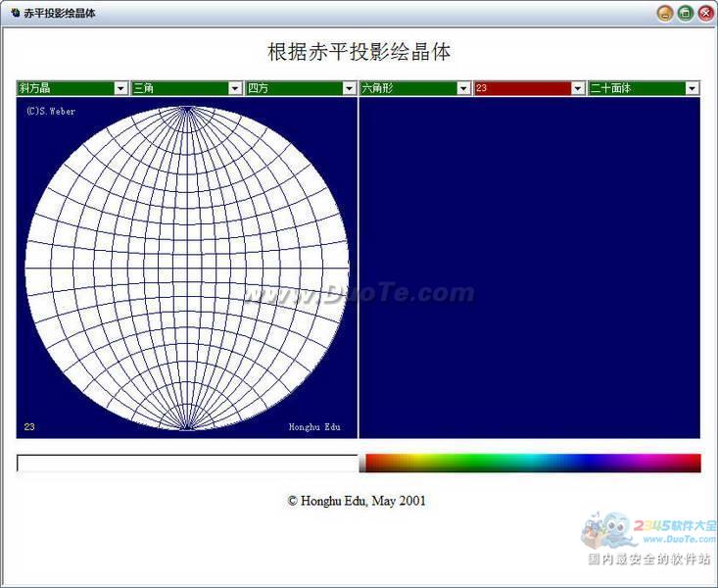Click the heading 根据赤平投影绘晶体
The height and width of the screenshot is (588, 718).
click(359, 51)
